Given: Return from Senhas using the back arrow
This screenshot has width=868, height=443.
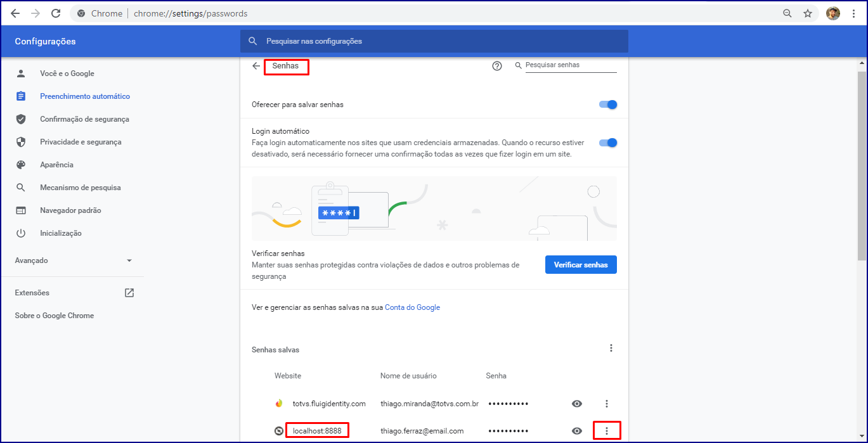Looking at the screenshot, I should pos(256,66).
